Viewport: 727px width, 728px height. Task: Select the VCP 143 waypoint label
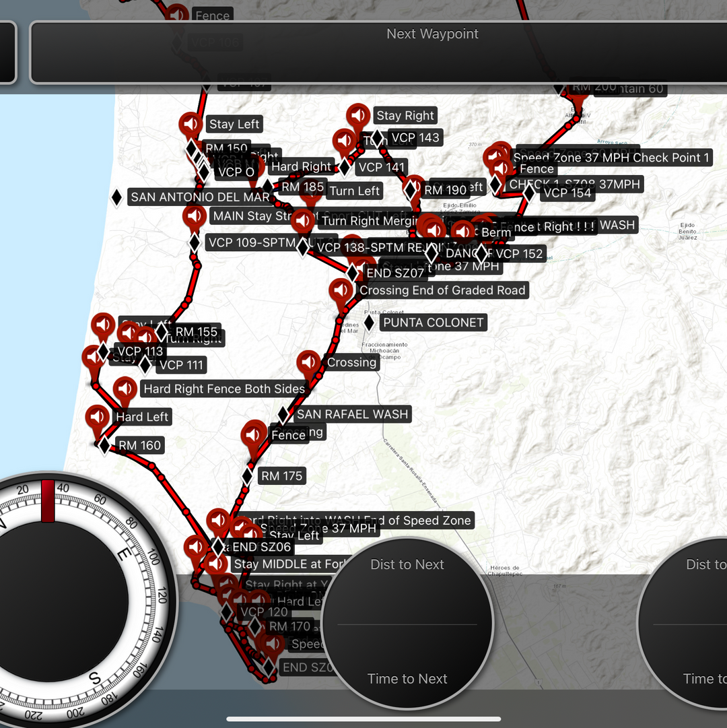(x=415, y=137)
